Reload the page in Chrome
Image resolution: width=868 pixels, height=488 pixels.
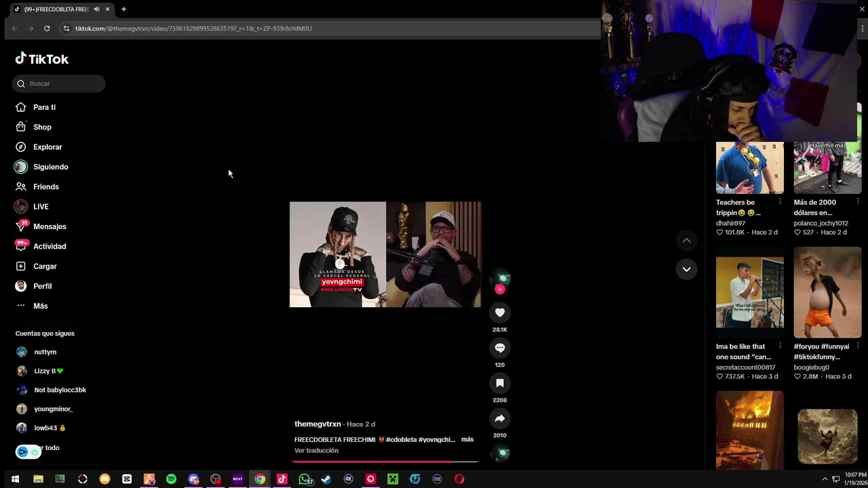click(x=47, y=28)
